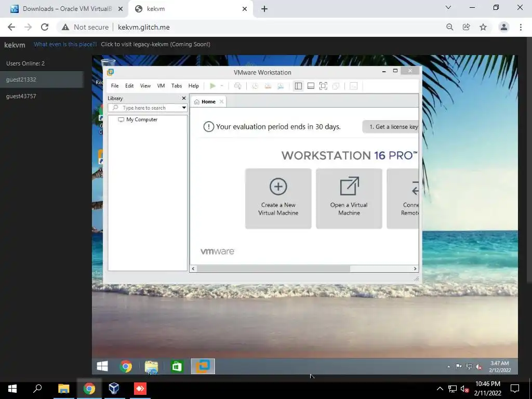Click Open a Virtual Machine tile
Viewport: 532px width, 399px height.
click(x=349, y=198)
